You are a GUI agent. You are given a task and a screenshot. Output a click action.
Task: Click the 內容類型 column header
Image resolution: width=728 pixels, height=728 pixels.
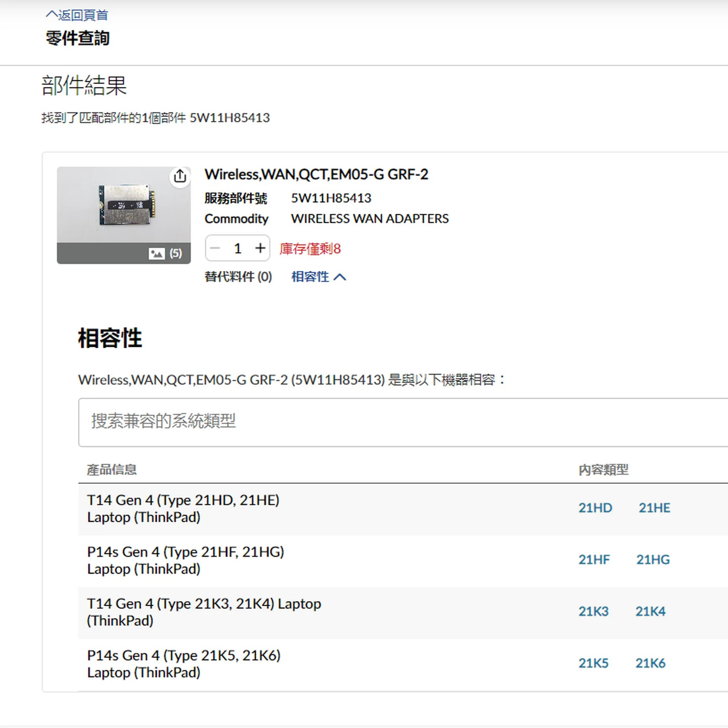[x=604, y=470]
